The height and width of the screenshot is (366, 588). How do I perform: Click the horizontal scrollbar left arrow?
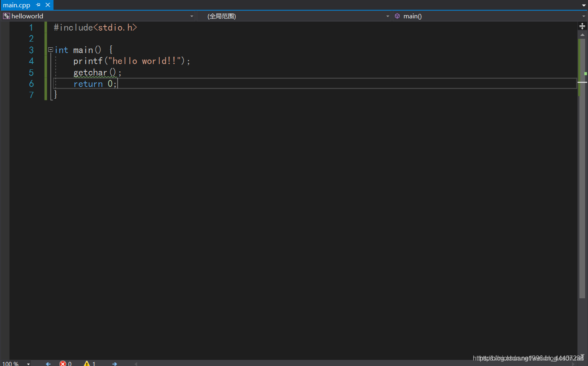[x=136, y=364]
